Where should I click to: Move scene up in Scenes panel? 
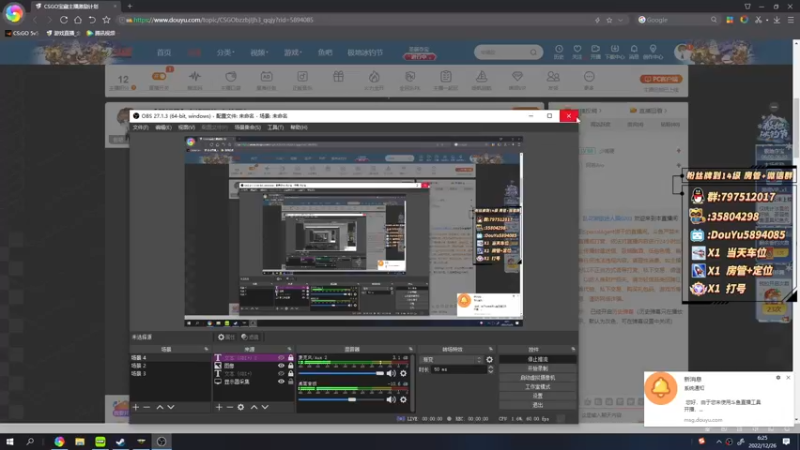pos(160,407)
